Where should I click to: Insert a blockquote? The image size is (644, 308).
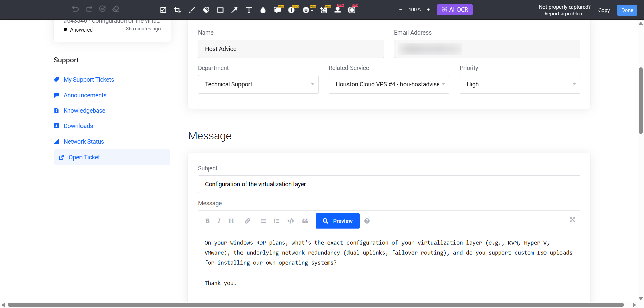pyautogui.click(x=305, y=221)
